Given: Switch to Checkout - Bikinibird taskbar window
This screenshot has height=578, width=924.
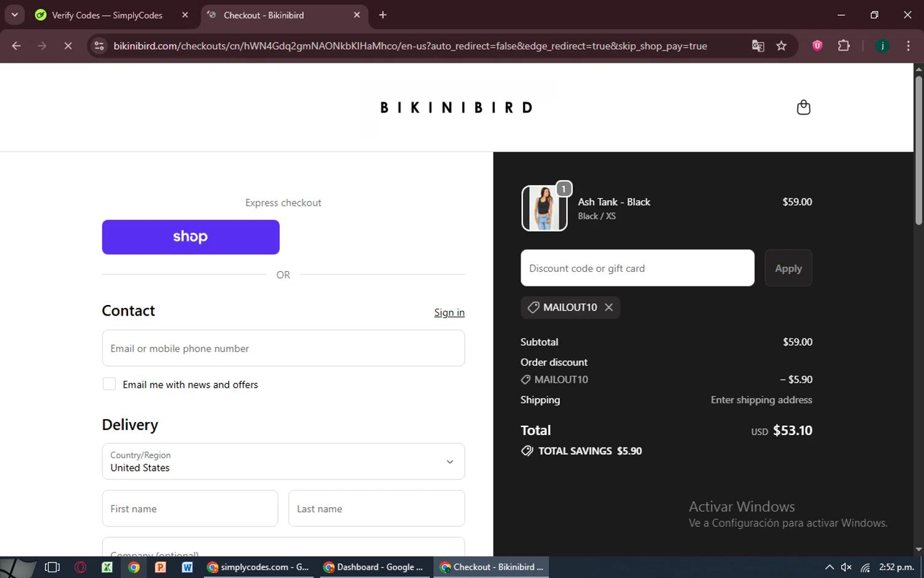Looking at the screenshot, I should point(491,567).
